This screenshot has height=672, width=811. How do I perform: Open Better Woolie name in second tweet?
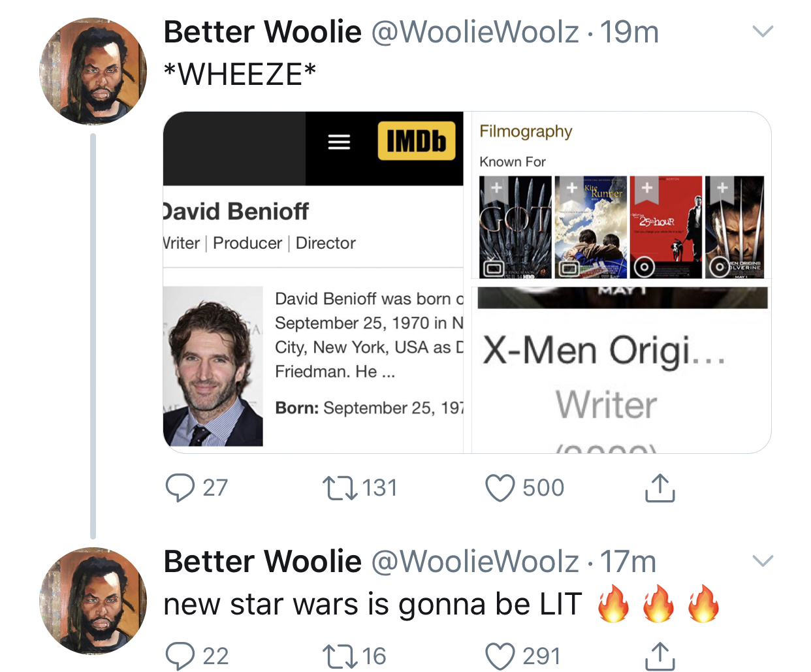(x=262, y=562)
